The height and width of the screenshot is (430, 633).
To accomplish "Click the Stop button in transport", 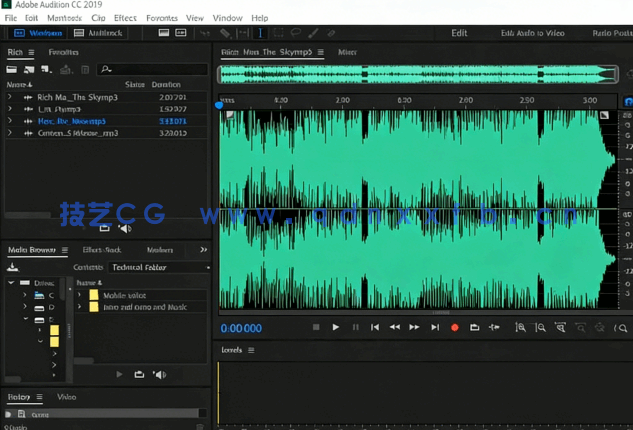I will (316, 327).
